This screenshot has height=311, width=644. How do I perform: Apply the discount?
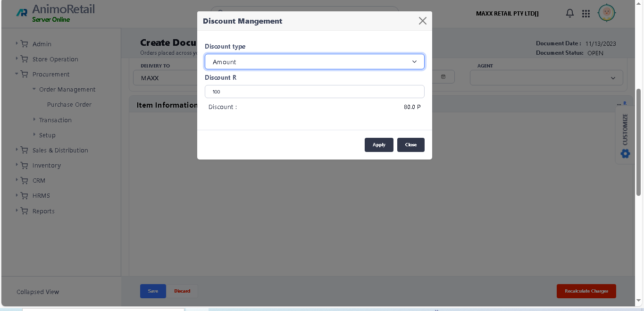(379, 145)
